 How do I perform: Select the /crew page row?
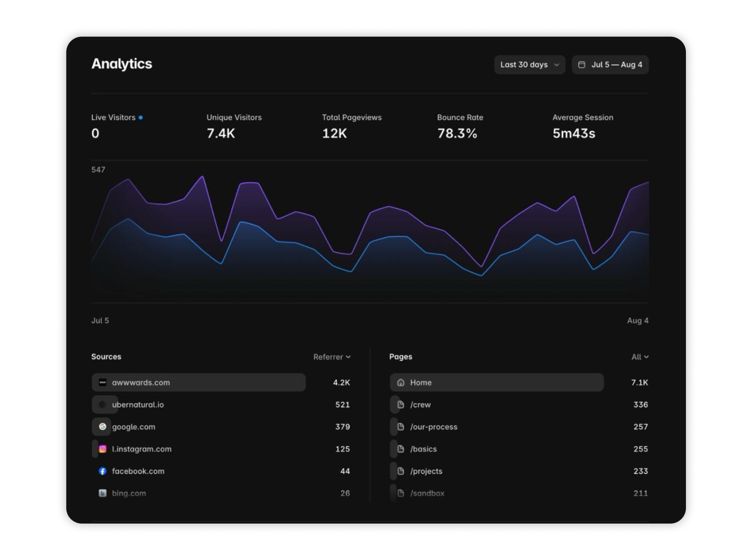pos(519,404)
